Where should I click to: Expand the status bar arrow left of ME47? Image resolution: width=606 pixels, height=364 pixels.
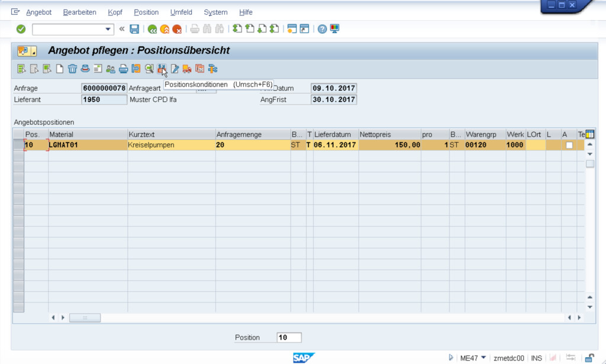[452, 357]
